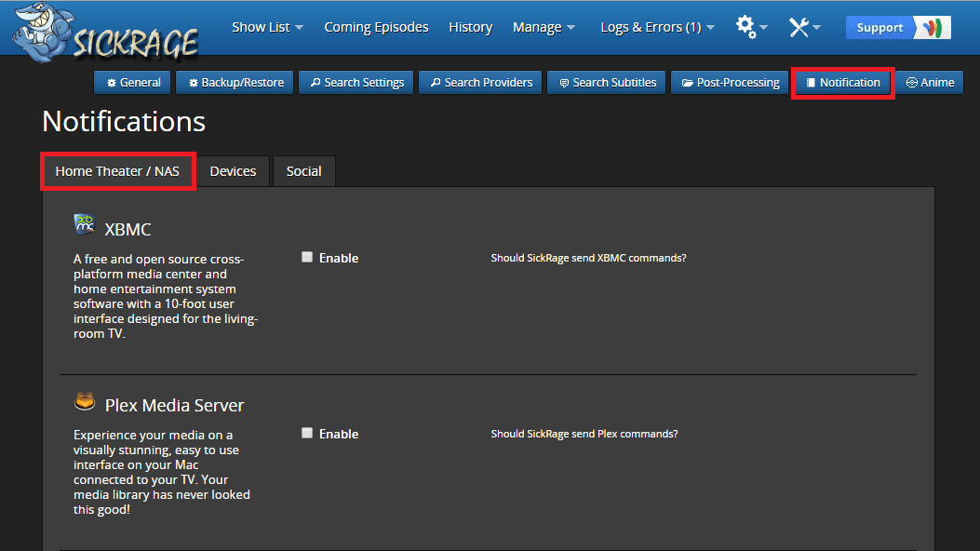Enable Plex Media Server checkbox
Image resolution: width=980 pixels, height=551 pixels.
click(x=307, y=433)
